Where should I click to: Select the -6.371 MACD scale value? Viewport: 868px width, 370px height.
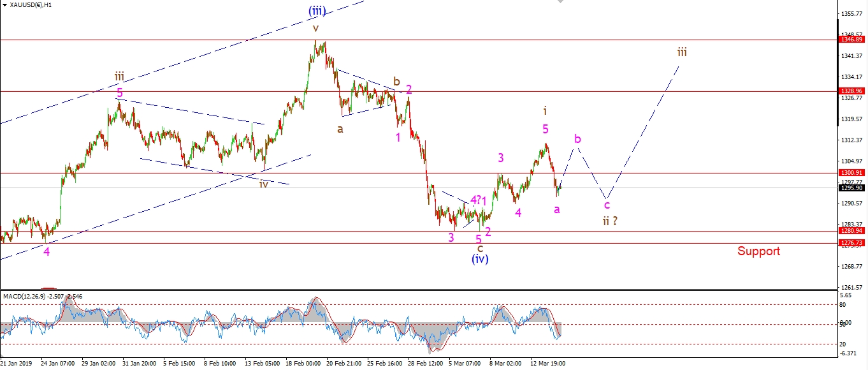(850, 352)
